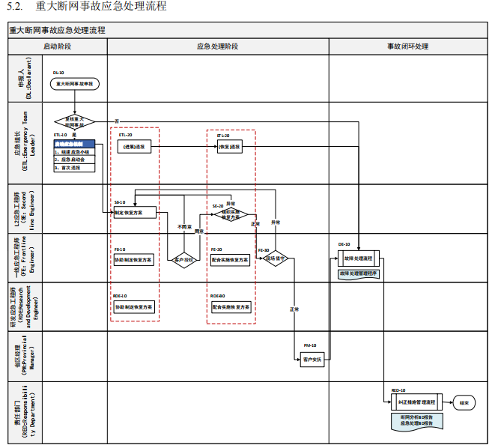Select the 组建应急小组 list item
Viewport: 492px width, 448px height.
click(x=74, y=151)
